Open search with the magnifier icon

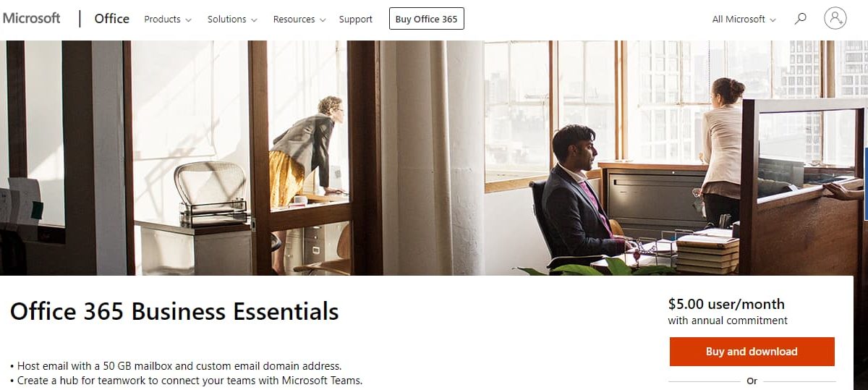click(800, 19)
